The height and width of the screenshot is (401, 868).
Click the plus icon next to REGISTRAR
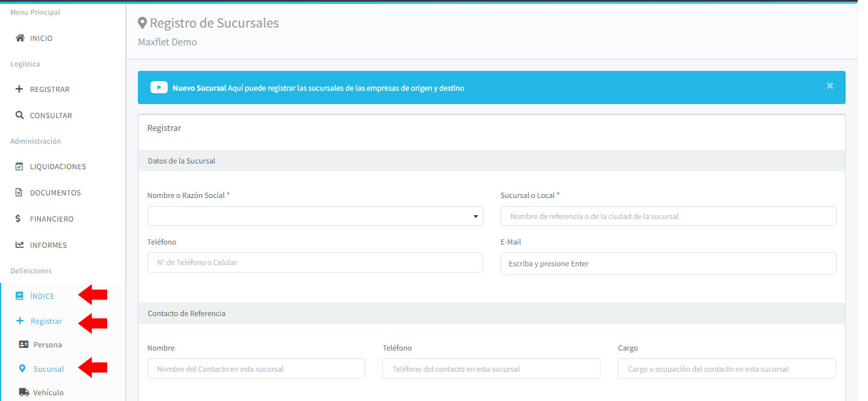(x=19, y=89)
